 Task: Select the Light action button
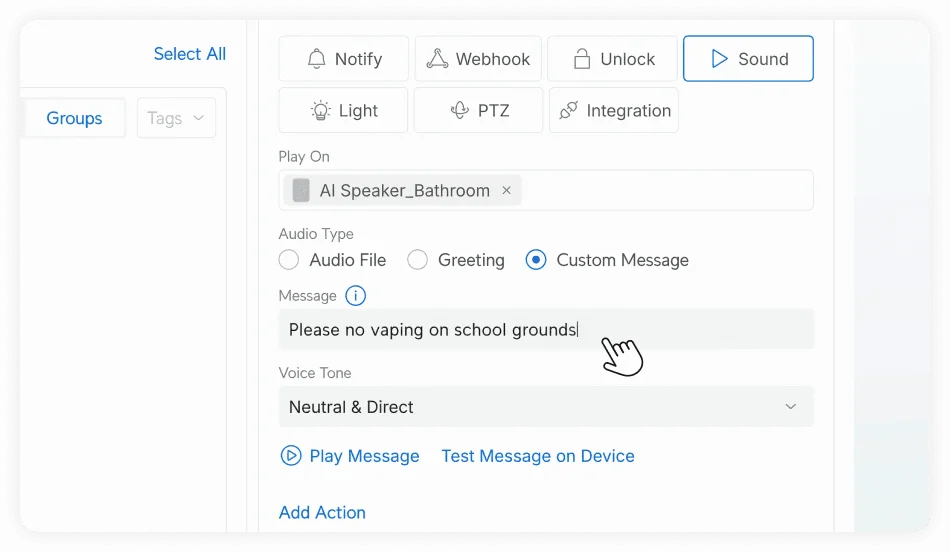[x=344, y=110]
